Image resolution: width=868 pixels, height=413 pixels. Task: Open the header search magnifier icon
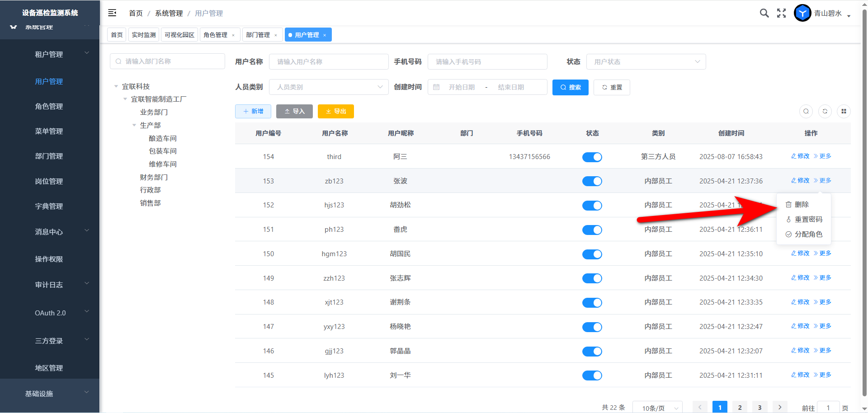(764, 13)
